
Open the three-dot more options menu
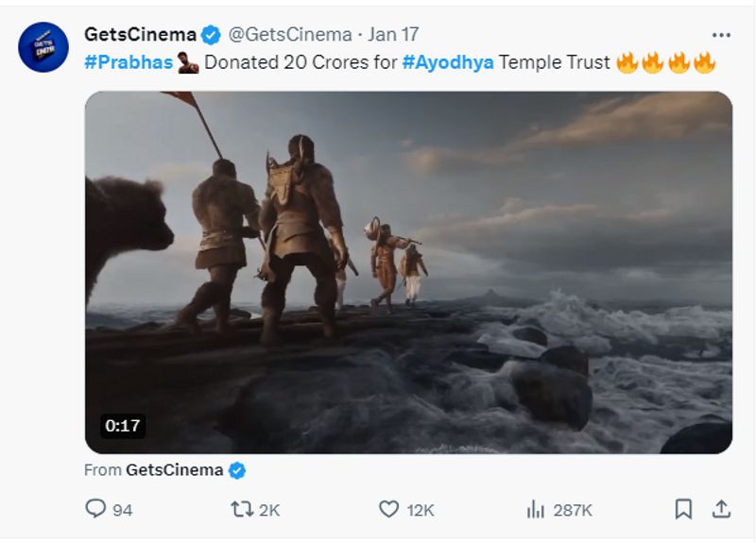tap(721, 35)
